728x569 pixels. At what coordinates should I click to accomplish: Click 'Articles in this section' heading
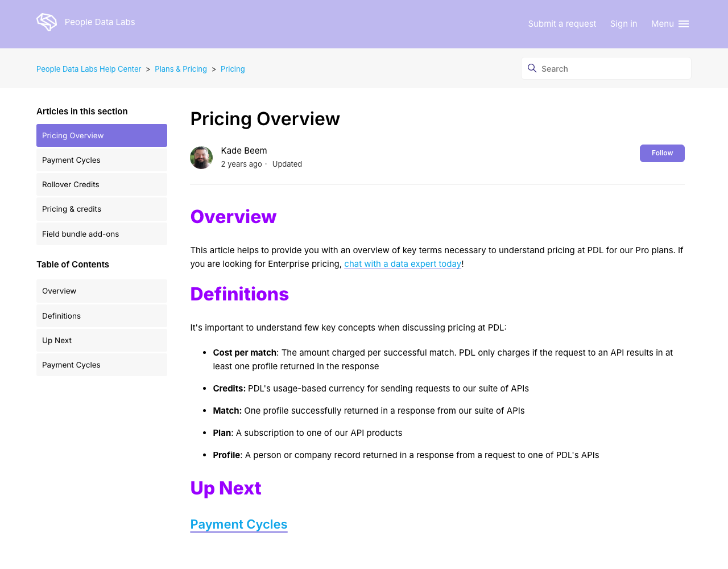click(x=82, y=112)
